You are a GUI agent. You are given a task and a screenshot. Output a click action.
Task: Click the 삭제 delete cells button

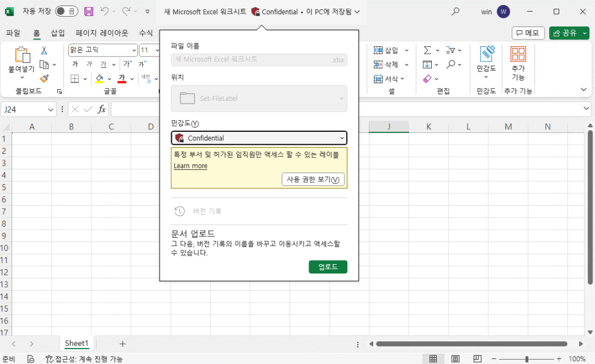coord(386,65)
